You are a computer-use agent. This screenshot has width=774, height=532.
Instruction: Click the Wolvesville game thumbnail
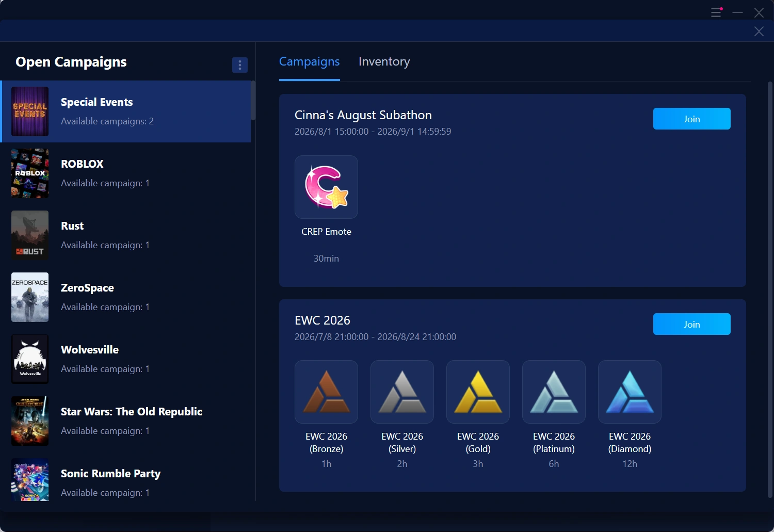coord(30,359)
